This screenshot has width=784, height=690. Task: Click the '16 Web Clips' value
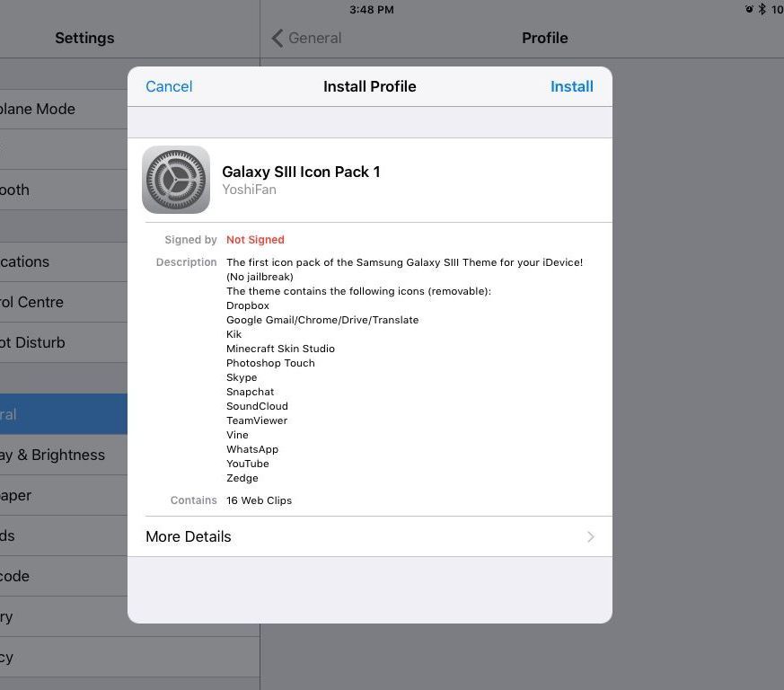[259, 500]
